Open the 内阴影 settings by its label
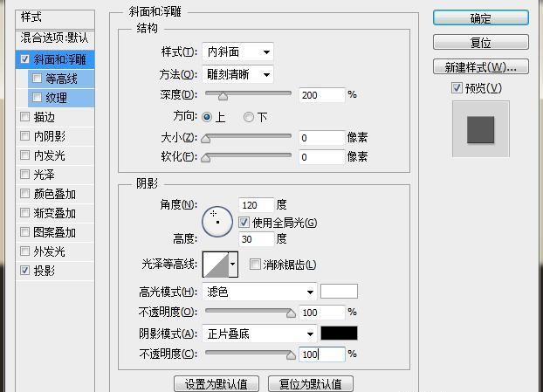Screen dimensions: 543x392 (x=50, y=136)
